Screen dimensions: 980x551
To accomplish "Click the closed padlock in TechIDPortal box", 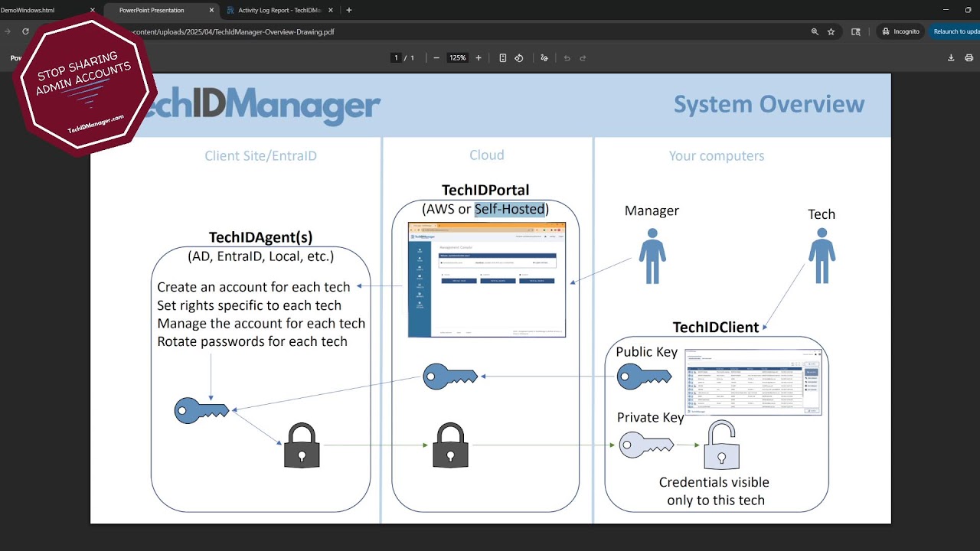I will (x=450, y=445).
